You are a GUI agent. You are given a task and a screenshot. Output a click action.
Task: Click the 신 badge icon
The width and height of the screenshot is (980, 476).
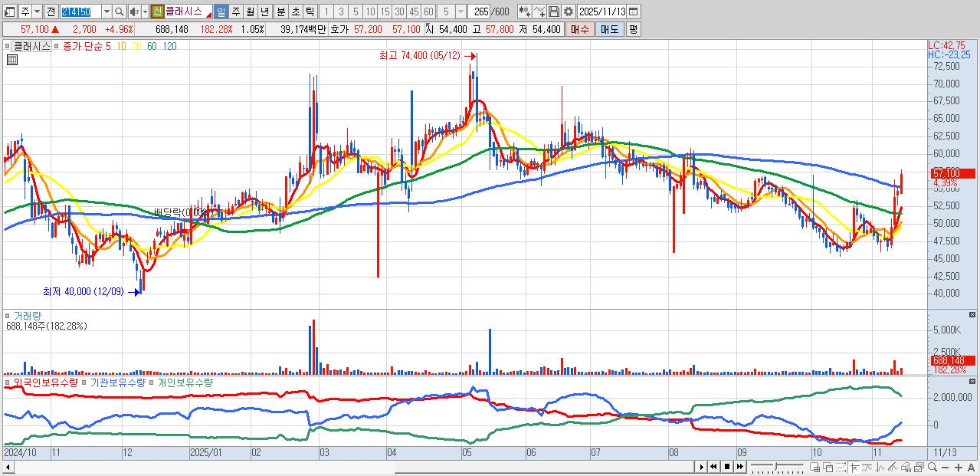(157, 11)
